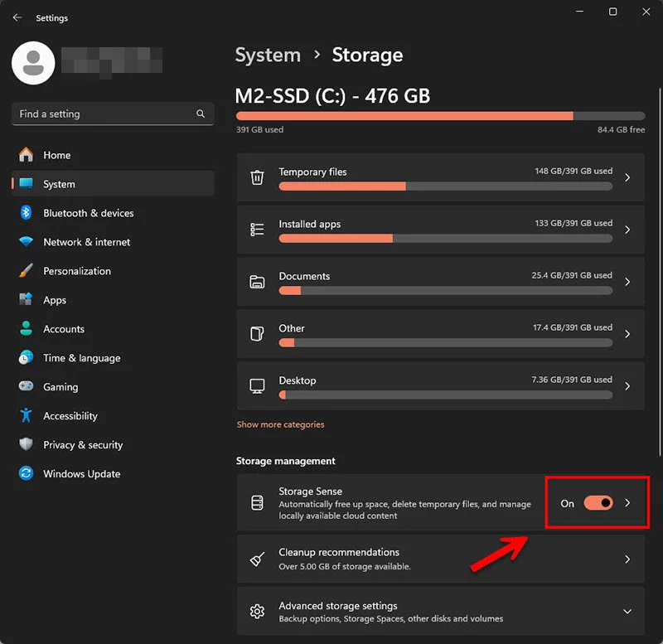663x644 pixels.
Task: Click the Temporary files usage bar
Action: [445, 186]
